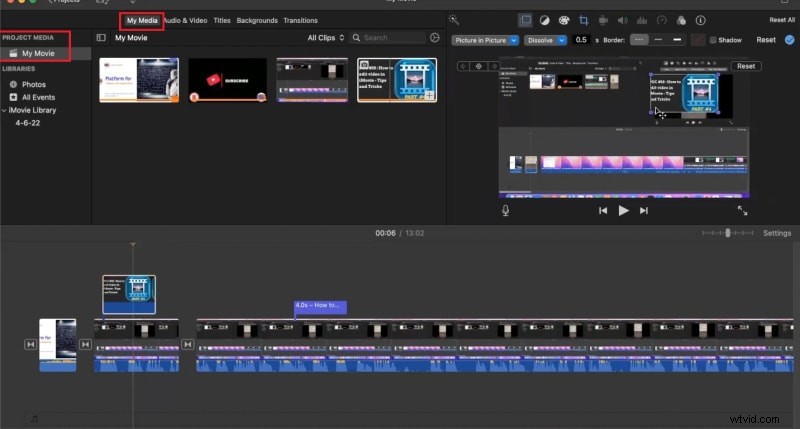Adjust the timeline zoom slider
This screenshot has height=429, width=800.
tap(728, 233)
